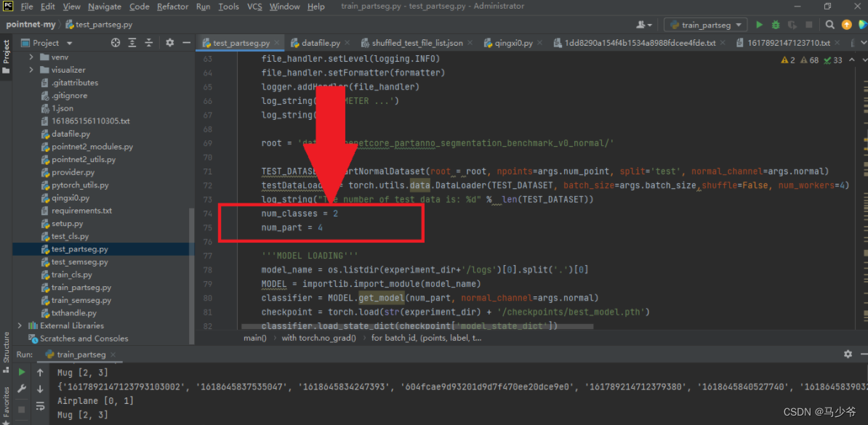The image size is (868, 425).
Task: Open Run panel settings gear
Action: click(x=848, y=355)
